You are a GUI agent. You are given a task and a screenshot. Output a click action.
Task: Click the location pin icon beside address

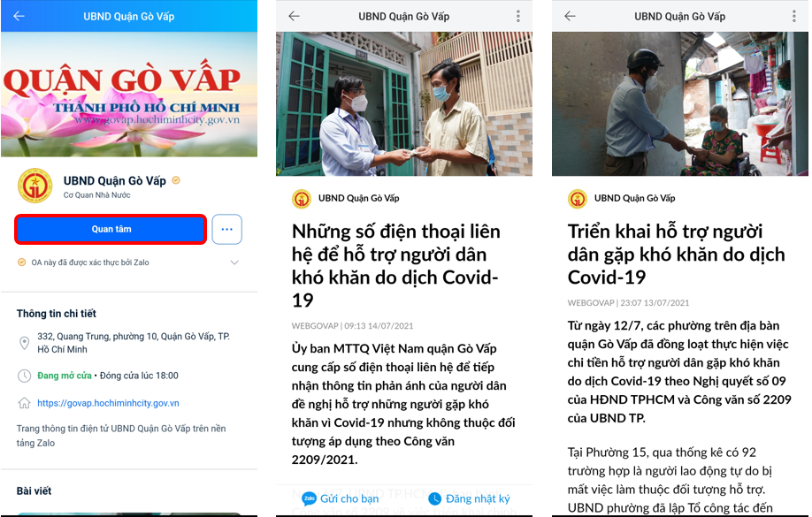point(25,343)
